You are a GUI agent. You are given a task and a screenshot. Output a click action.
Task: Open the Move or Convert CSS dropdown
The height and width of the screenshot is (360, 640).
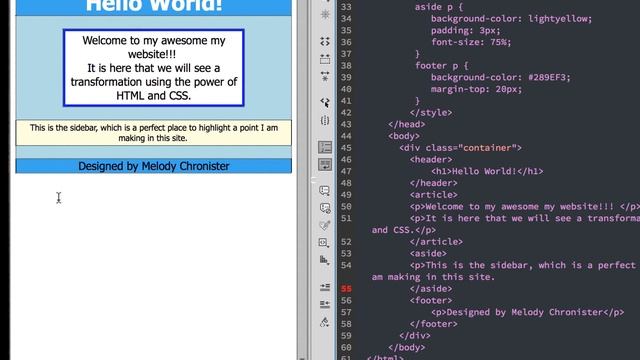pos(324,260)
